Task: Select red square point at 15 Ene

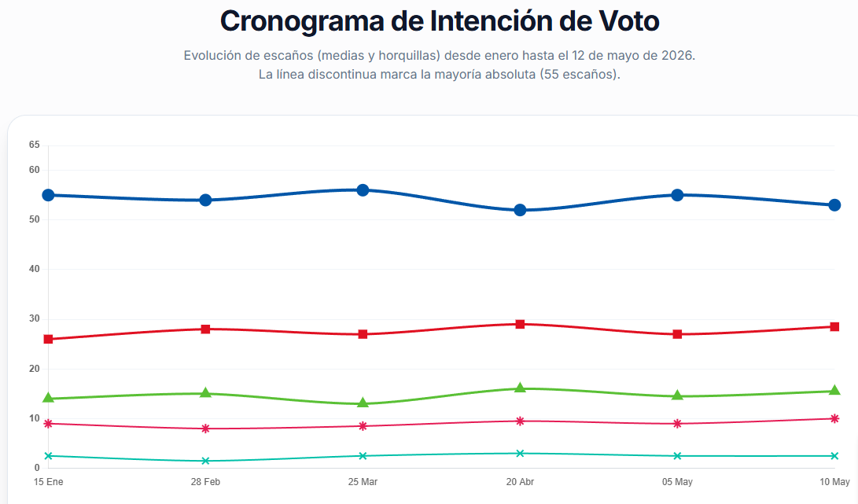Action: [x=48, y=340]
